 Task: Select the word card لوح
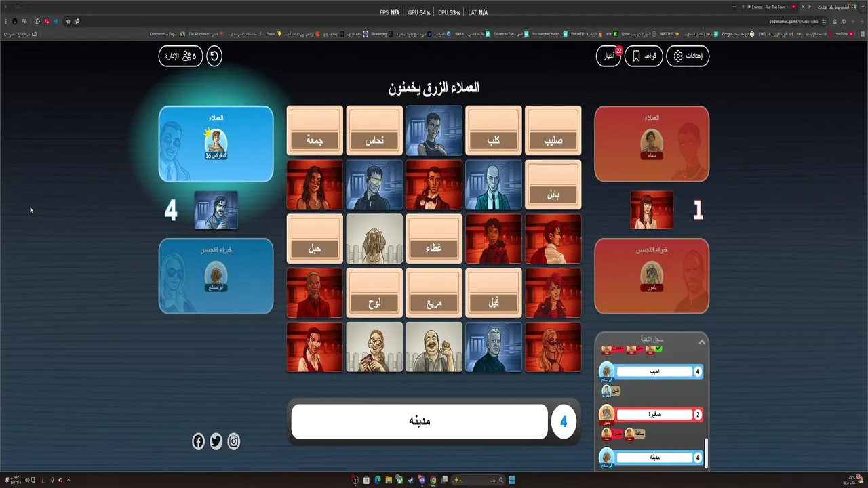[x=374, y=293]
